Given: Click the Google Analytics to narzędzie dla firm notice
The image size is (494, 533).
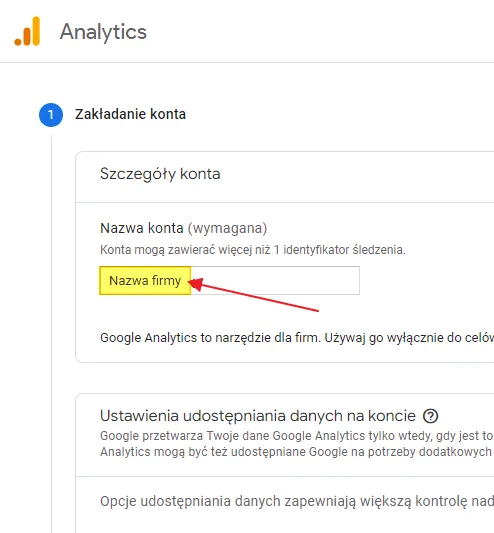Looking at the screenshot, I should pyautogui.click(x=297, y=338).
